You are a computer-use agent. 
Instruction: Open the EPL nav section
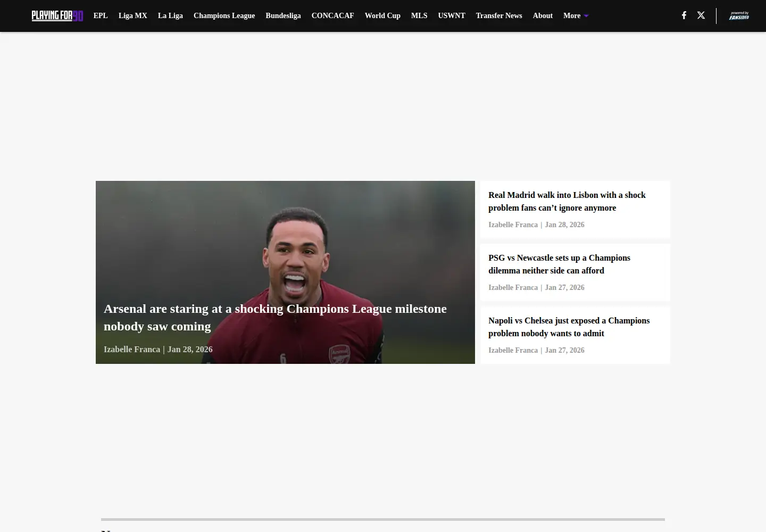coord(101,16)
